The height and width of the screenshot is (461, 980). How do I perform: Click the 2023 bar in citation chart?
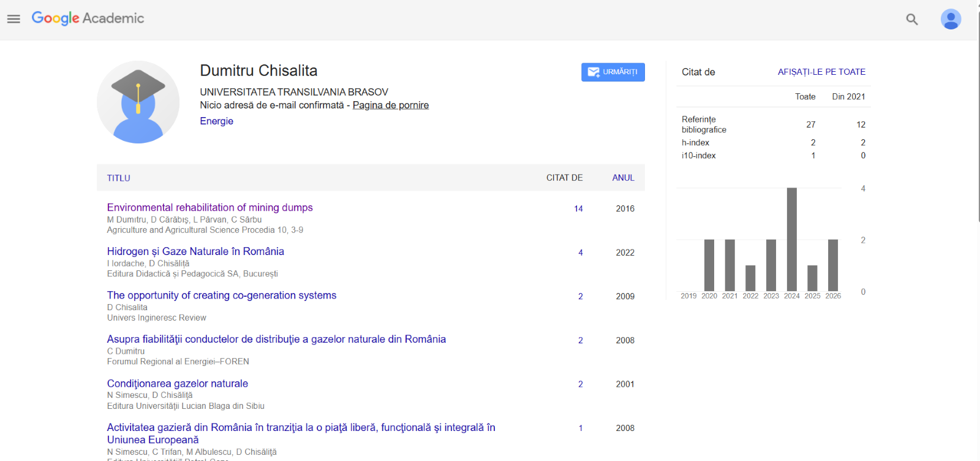point(771,265)
